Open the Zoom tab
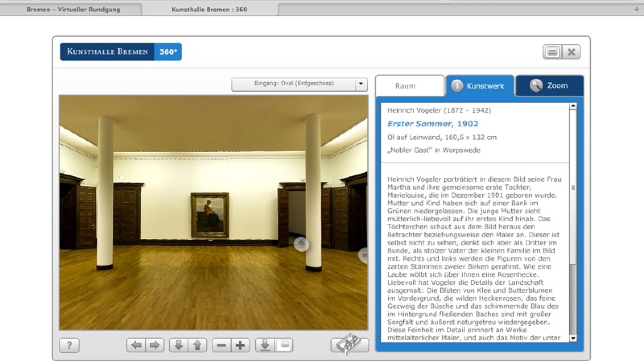The width and height of the screenshot is (644, 362). 549,86
